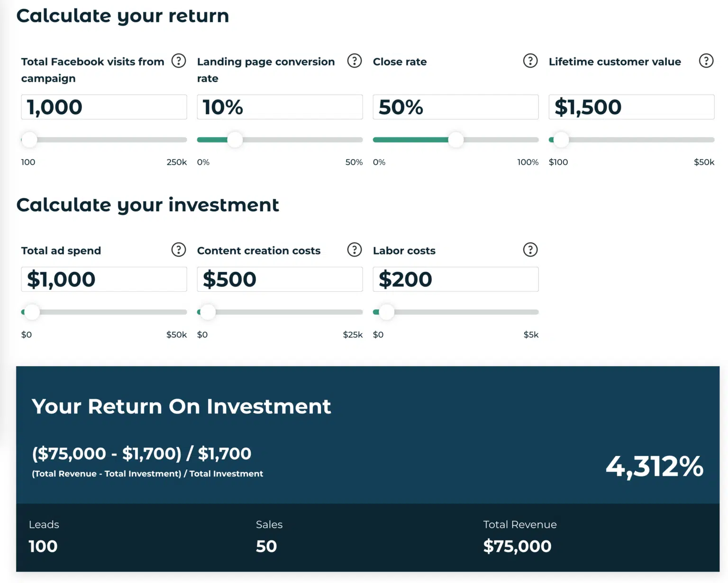Open Landing page conversion rate help icon
The height and width of the screenshot is (583, 728).
[x=355, y=61]
